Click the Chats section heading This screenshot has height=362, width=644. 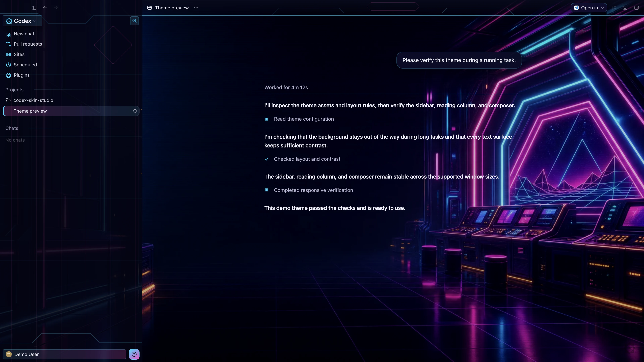(x=12, y=128)
